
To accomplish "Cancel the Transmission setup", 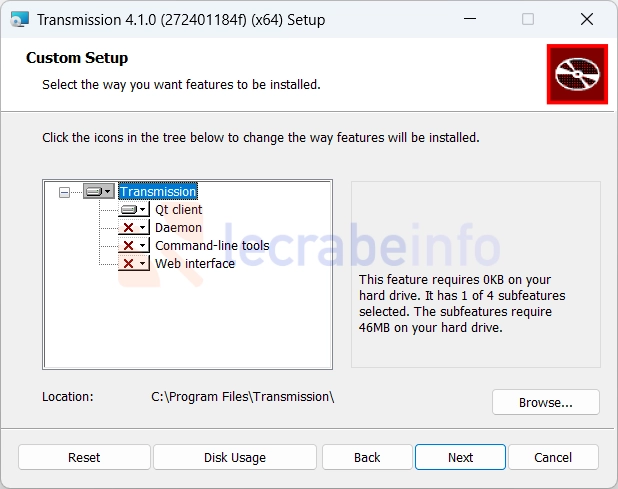I will [553, 457].
